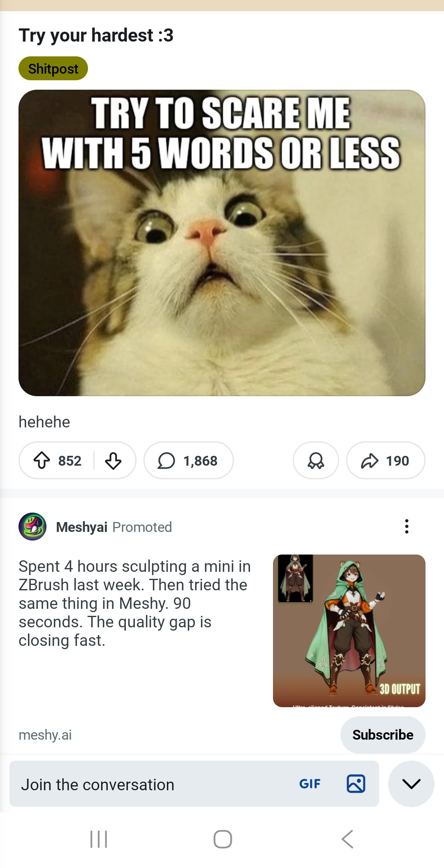
Task: Open the 3D output ad thumbnail
Action: [x=349, y=631]
